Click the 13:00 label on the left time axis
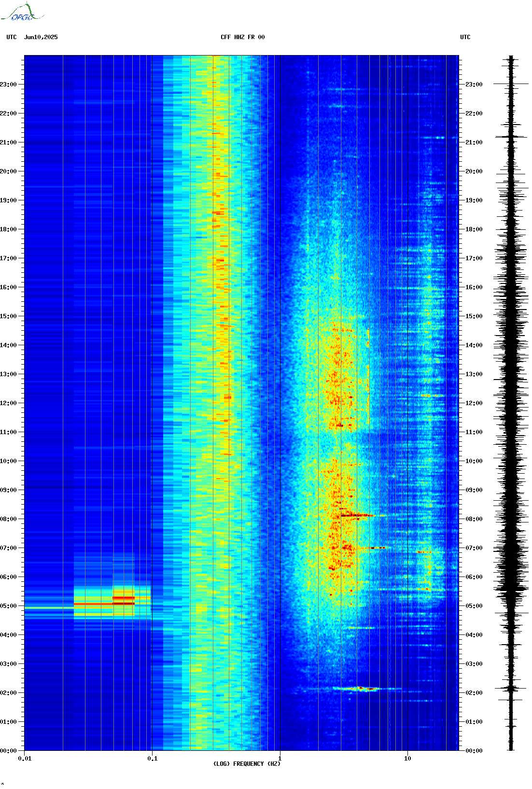Image resolution: width=532 pixels, height=789 pixels. pos(8,374)
